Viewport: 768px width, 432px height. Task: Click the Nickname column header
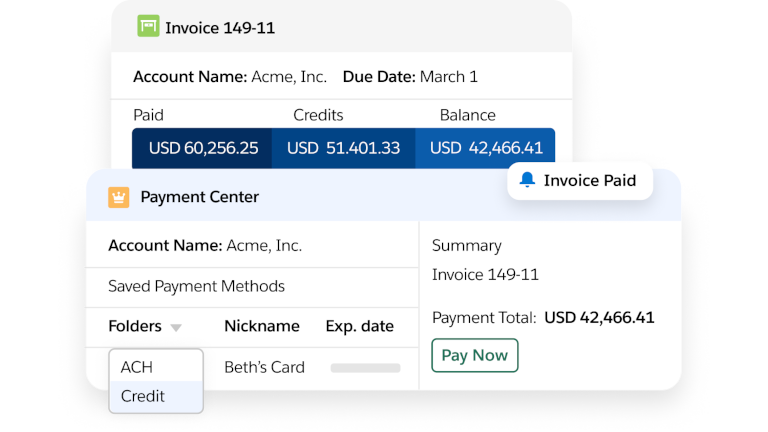(261, 326)
